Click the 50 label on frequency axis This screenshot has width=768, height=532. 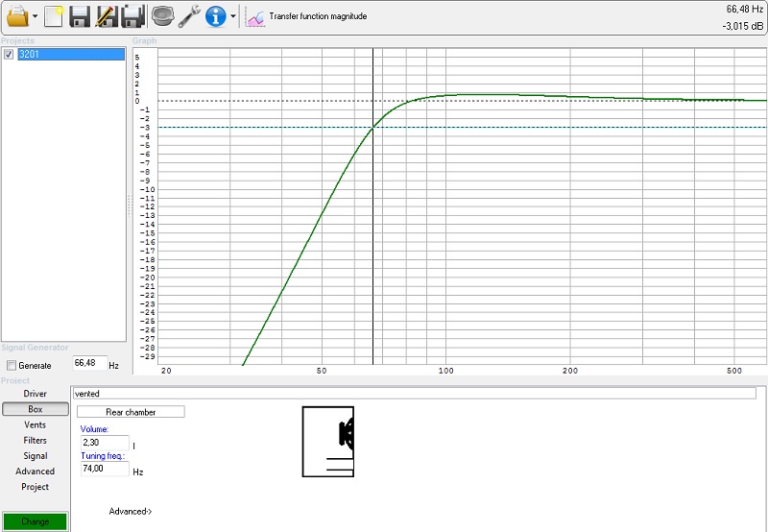click(x=322, y=371)
